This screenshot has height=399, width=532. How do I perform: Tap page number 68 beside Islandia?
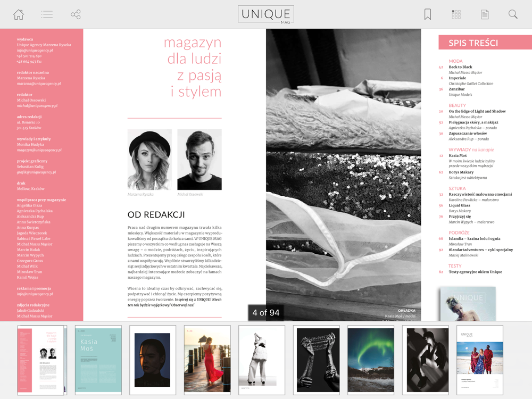[x=440, y=239]
